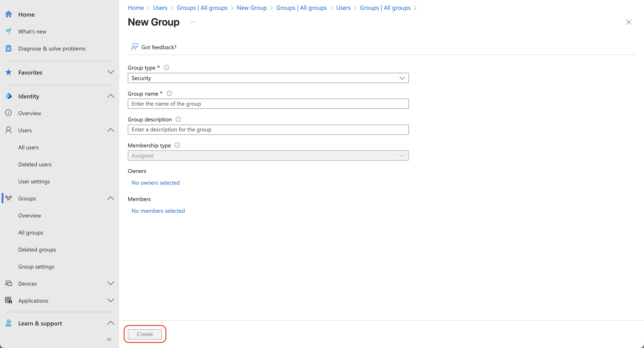Collapse the Groups section chevron
Viewport: 644px width, 348px height.
pos(111,198)
